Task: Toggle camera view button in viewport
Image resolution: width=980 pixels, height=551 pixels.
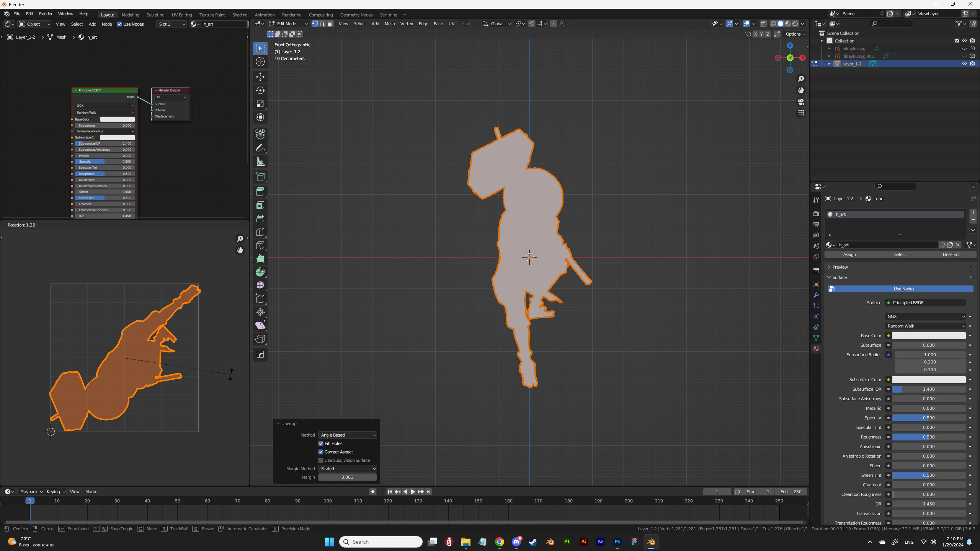Action: (x=800, y=102)
